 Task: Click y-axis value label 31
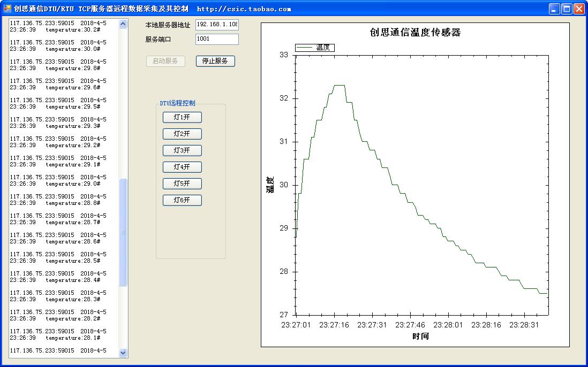[x=284, y=142]
